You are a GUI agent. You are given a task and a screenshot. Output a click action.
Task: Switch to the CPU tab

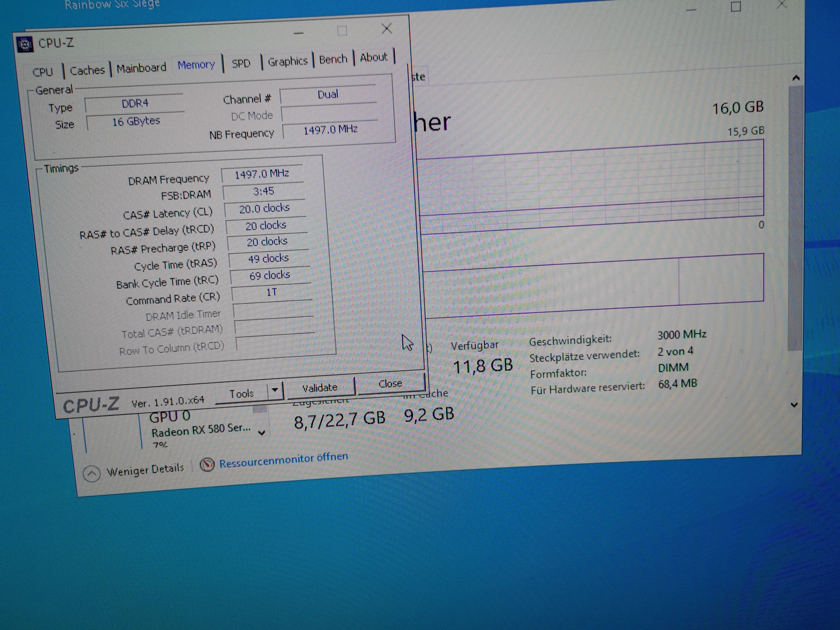[43, 72]
